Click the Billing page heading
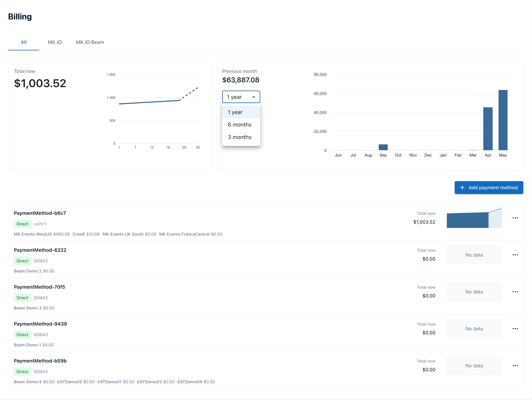Image resolution: width=532 pixels, height=400 pixels. click(20, 17)
